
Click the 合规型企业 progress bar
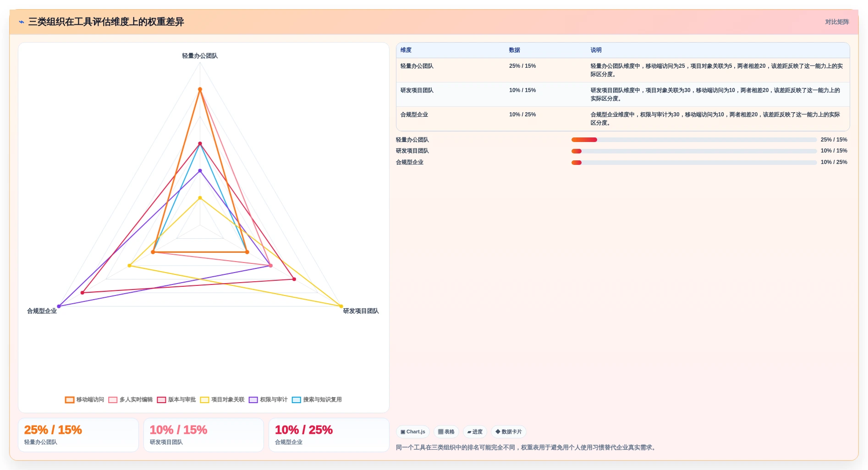694,163
